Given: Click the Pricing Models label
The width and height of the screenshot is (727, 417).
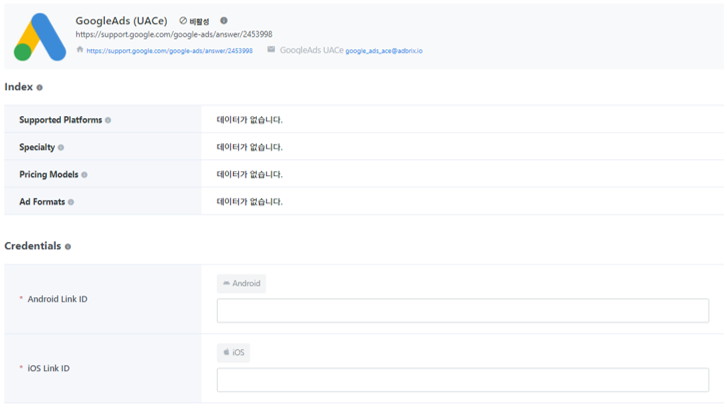Looking at the screenshot, I should click(x=49, y=174).
